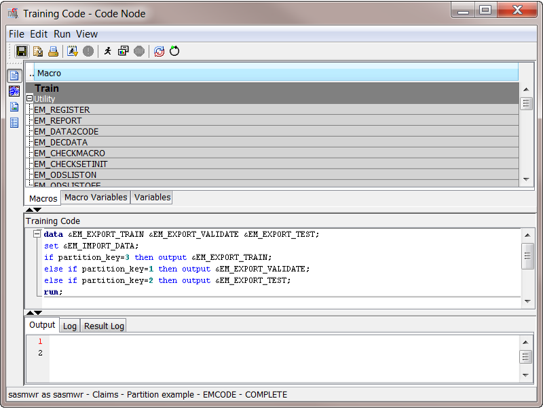This screenshot has width=543, height=408.
Task: Click up arrow of splitter above Output tabs
Action: [30, 313]
